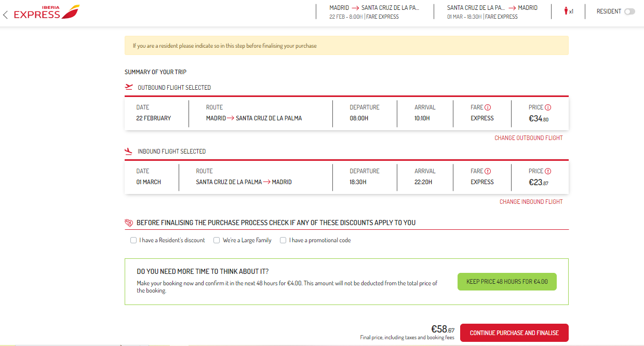Open price info icon for inbound flight
Viewport: 644px width, 346px height.
pos(548,171)
